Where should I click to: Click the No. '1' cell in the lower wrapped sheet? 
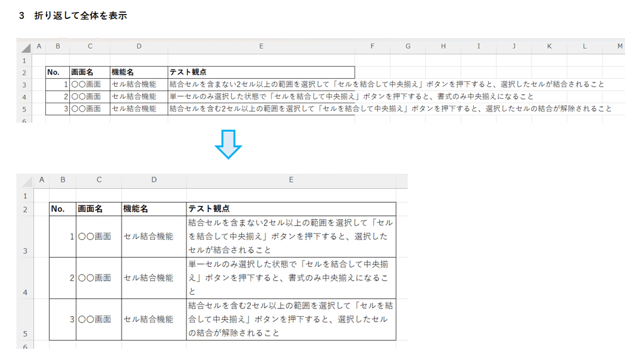click(x=63, y=237)
